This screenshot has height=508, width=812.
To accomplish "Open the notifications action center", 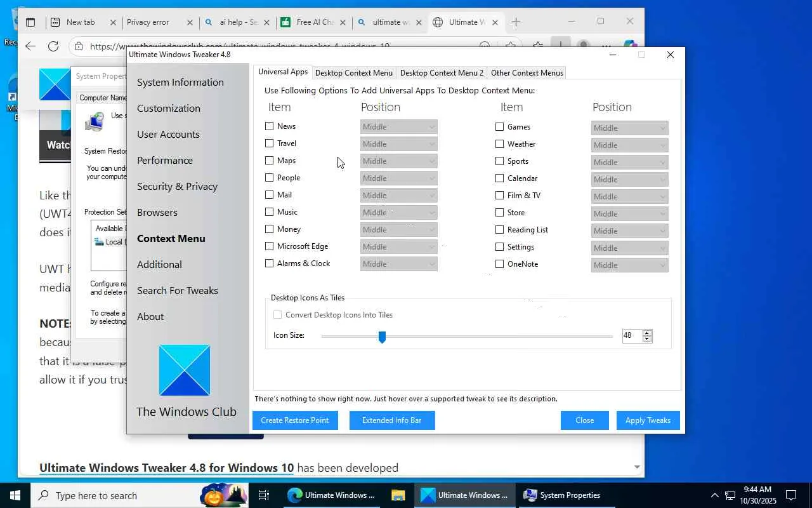I will click(791, 495).
